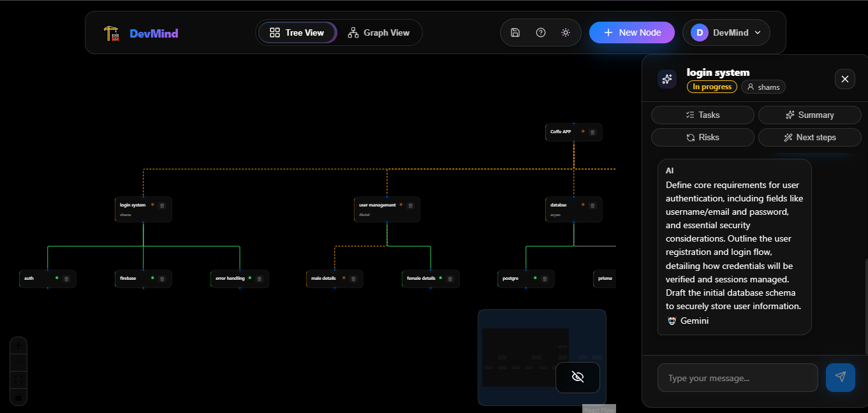This screenshot has width=868, height=413.
Task: Delete the databse node
Action: click(592, 205)
